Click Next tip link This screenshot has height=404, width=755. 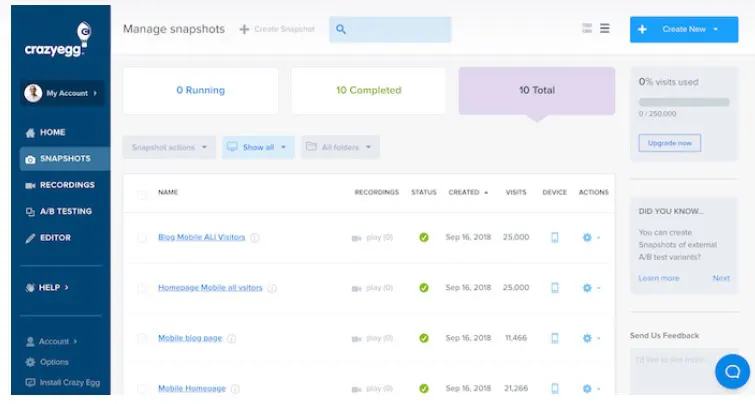[x=721, y=278]
